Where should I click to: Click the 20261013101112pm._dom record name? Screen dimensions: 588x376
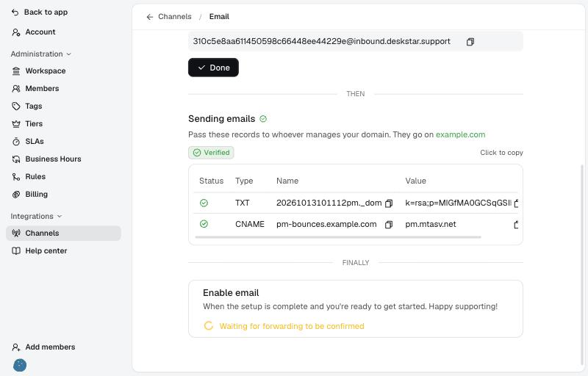coord(329,203)
